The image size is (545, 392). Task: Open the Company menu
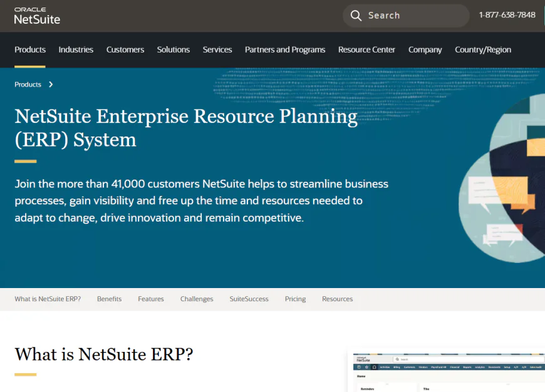(425, 49)
